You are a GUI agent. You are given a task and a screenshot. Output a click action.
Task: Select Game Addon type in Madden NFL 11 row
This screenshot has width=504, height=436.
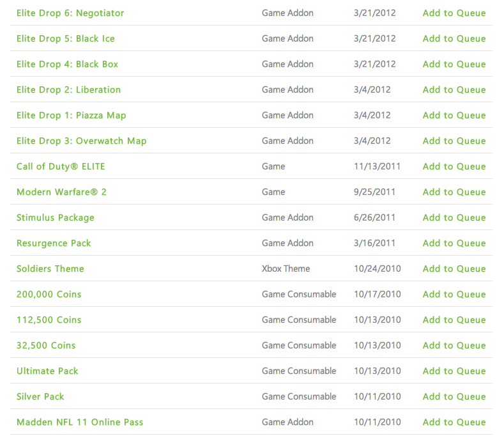(x=287, y=422)
